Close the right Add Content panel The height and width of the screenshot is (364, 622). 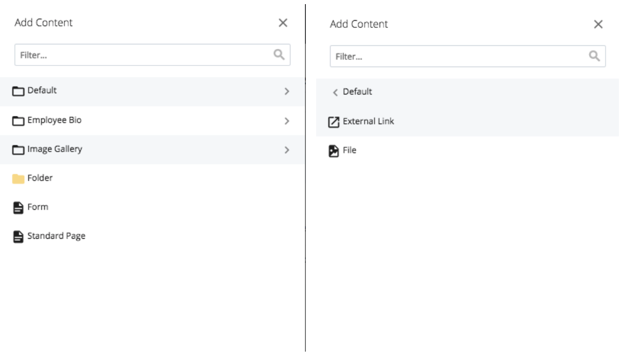click(598, 24)
